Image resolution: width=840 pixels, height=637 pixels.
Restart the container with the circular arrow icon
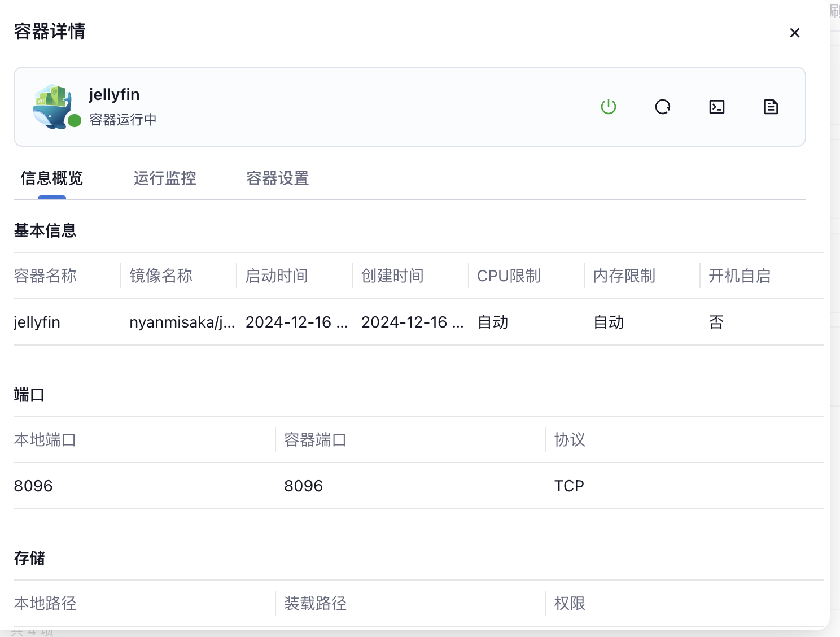click(x=663, y=107)
